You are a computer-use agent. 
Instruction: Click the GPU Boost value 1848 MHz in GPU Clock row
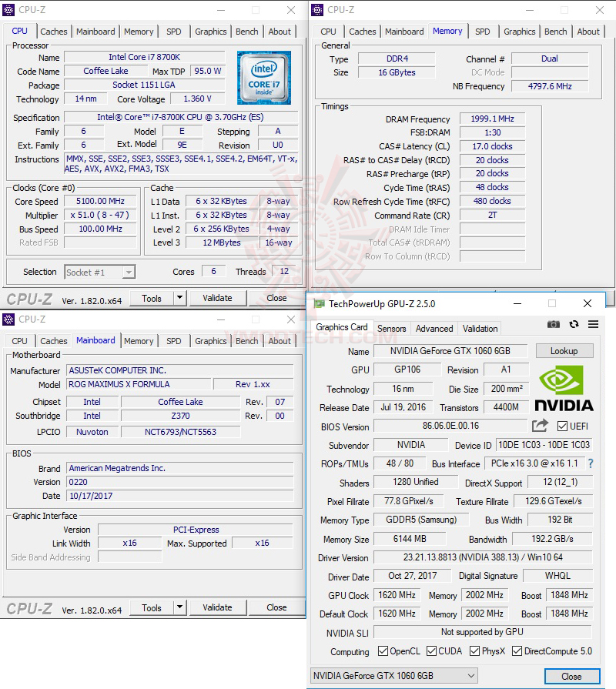point(570,595)
